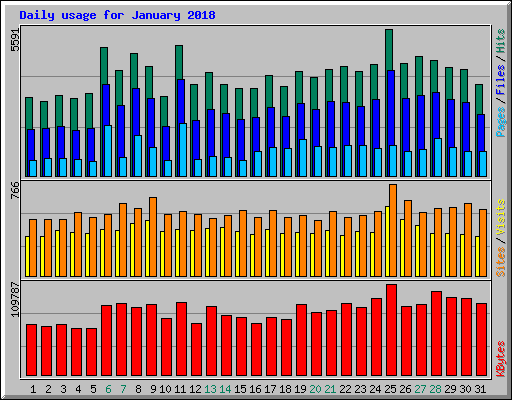Click the tallest red KBytes bar, day 25

coord(391,330)
